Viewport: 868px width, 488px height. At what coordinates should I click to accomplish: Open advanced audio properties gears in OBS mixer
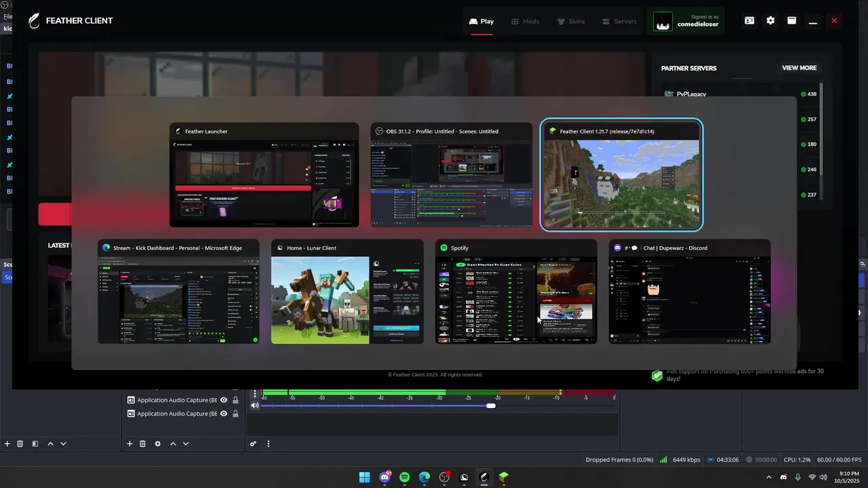pos(253,444)
